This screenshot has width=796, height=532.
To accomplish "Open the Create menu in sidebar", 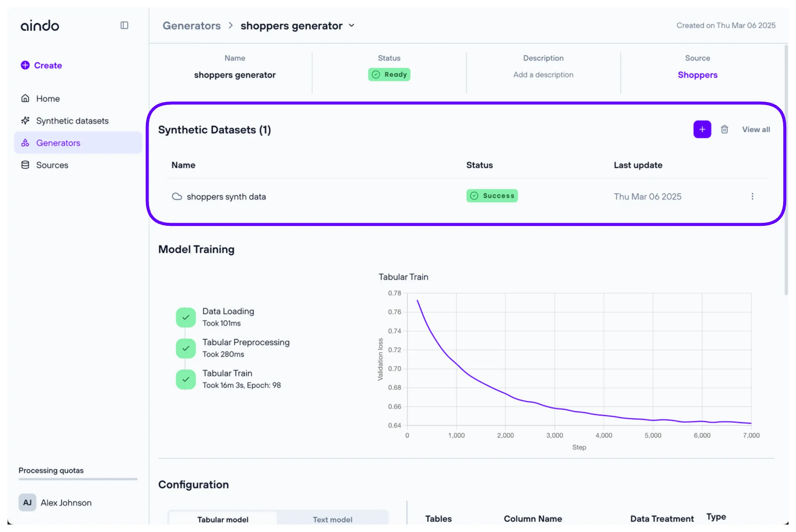I will pyautogui.click(x=41, y=65).
